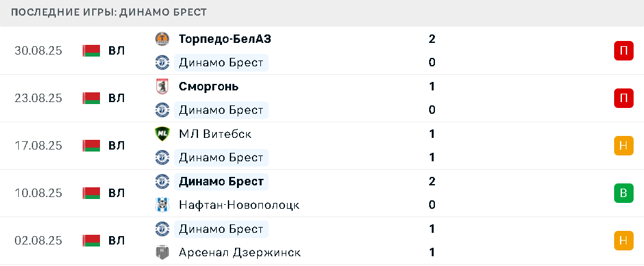Click the Arsenal Dzerzhinsk team logo
644x266 pixels.
point(162,252)
